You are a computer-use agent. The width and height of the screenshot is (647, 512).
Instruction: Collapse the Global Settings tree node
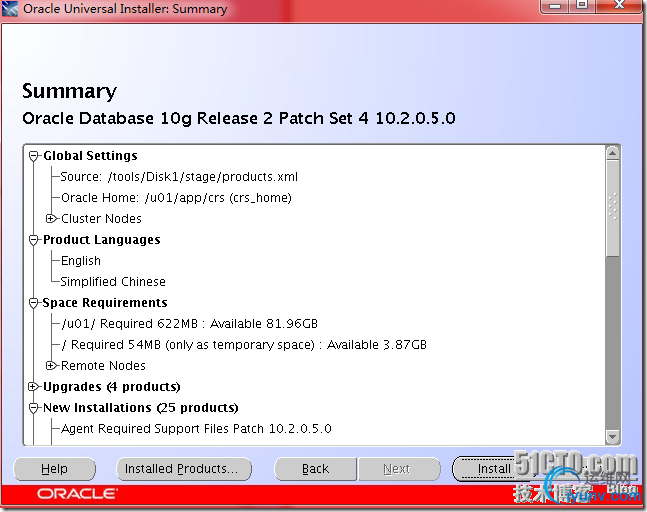tap(34, 156)
